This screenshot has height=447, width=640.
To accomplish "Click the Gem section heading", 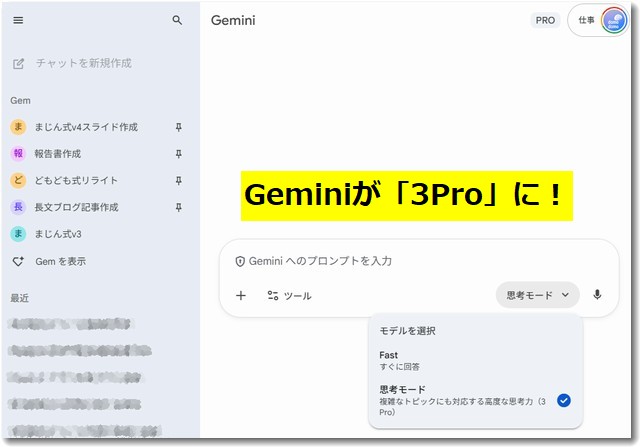I will point(20,100).
